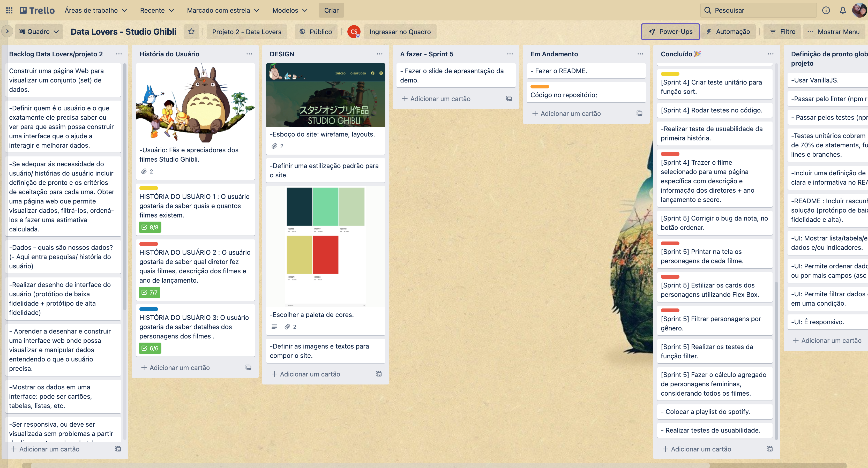Create card from template in Em Andamento list

[639, 114]
